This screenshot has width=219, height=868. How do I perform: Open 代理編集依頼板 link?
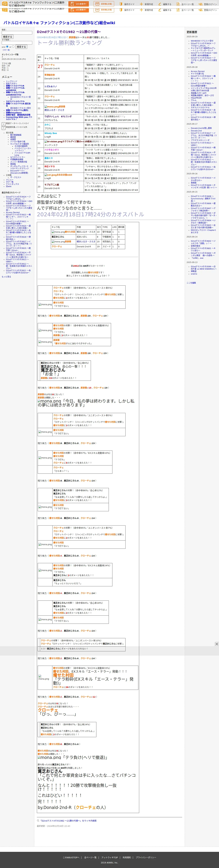coord(17,159)
